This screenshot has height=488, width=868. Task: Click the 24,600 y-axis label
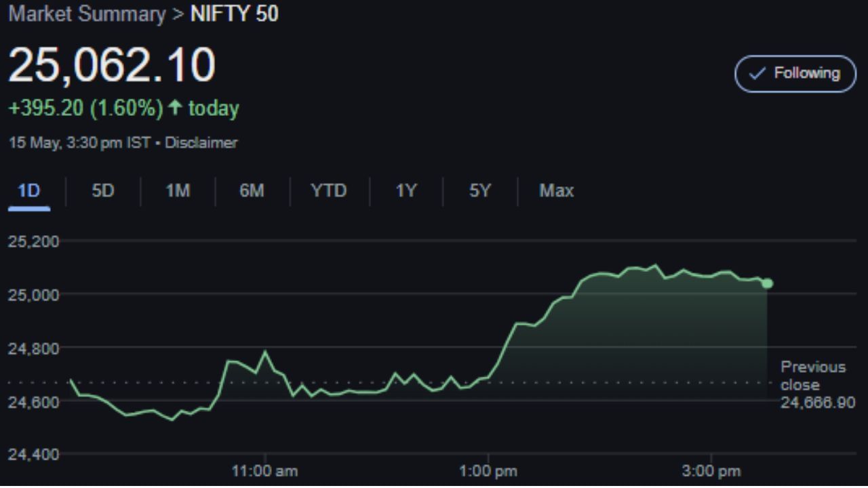coord(33,401)
